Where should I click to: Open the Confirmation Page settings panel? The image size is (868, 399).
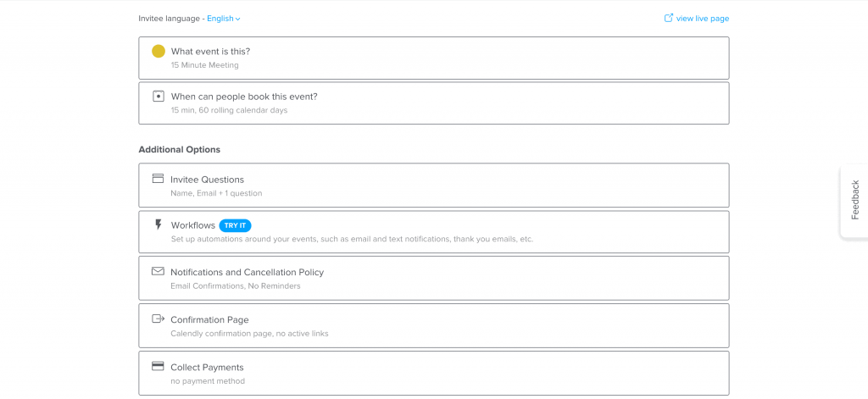coord(434,325)
